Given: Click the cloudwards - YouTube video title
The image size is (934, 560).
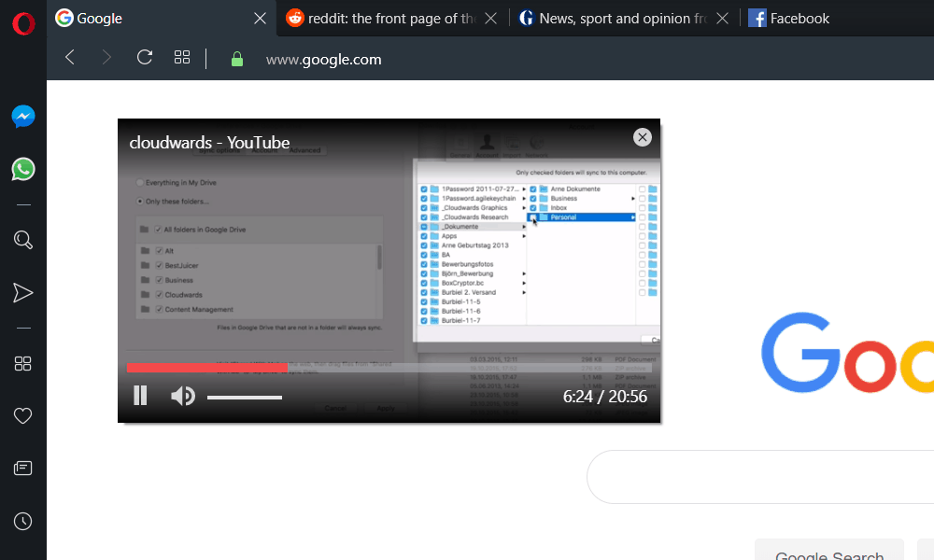Looking at the screenshot, I should pyautogui.click(x=209, y=142).
